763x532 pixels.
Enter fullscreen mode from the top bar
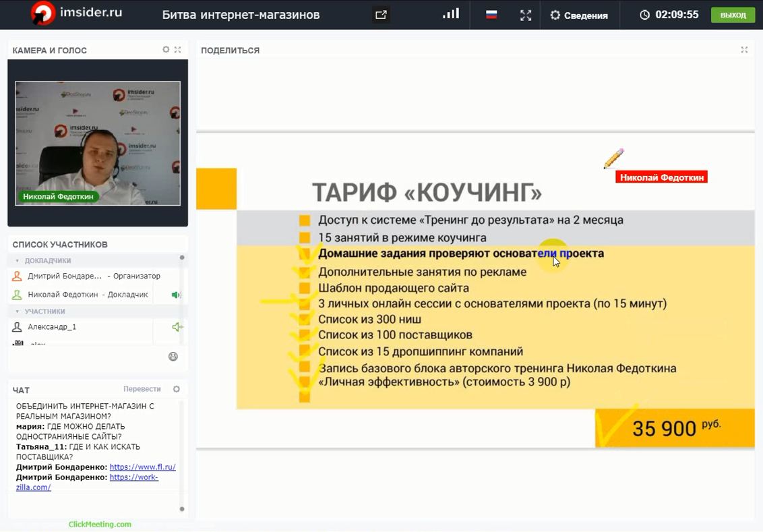pyautogui.click(x=526, y=16)
